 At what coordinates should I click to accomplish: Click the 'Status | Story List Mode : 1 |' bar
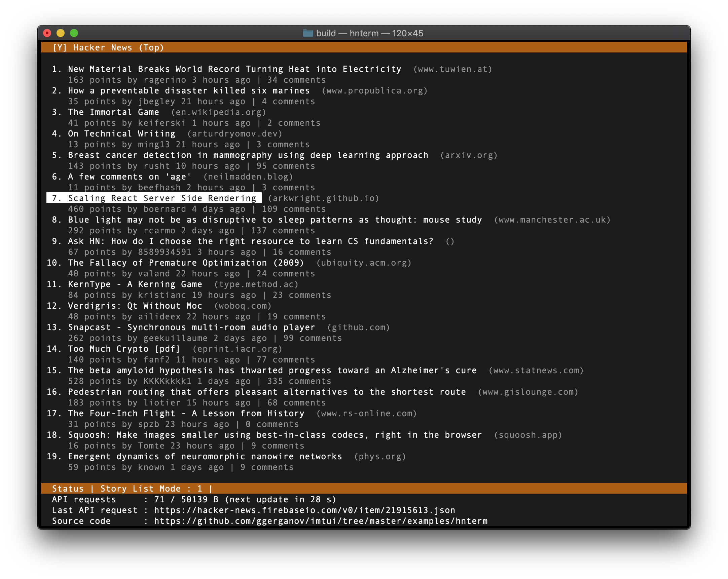tap(364, 489)
